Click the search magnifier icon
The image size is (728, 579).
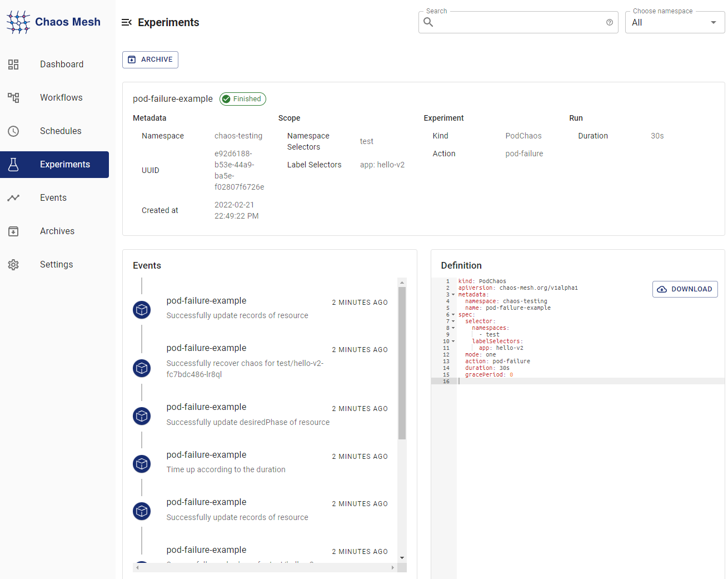coord(428,22)
